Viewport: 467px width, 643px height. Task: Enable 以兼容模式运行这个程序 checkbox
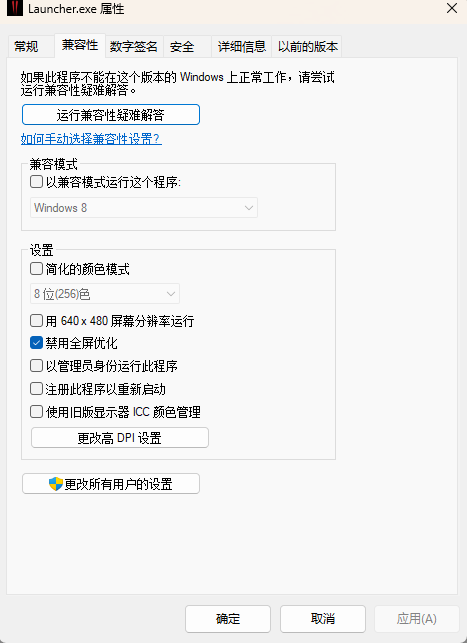coord(36,182)
